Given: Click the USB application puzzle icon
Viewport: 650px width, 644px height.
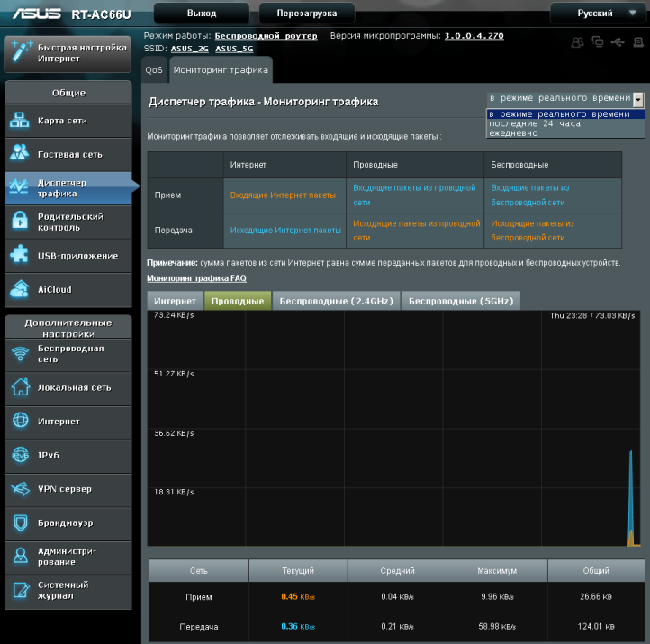Looking at the screenshot, I should click(20, 254).
